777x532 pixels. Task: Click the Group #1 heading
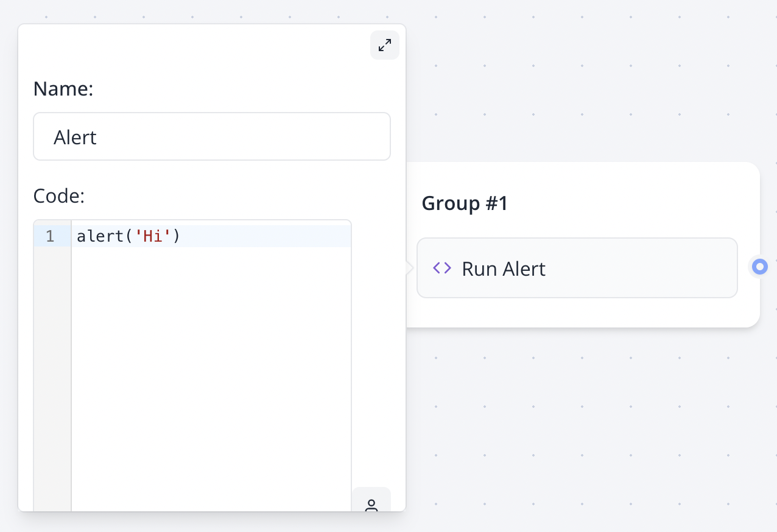point(465,203)
